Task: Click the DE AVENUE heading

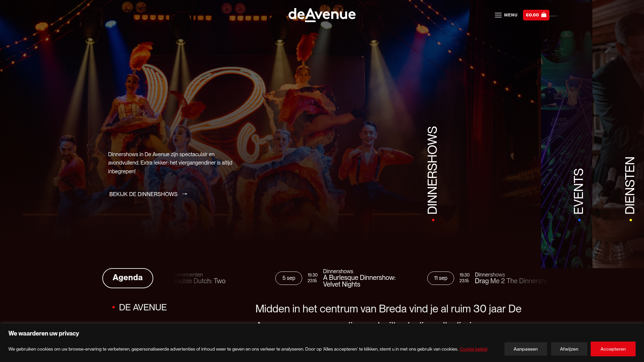Action: pyautogui.click(x=143, y=307)
